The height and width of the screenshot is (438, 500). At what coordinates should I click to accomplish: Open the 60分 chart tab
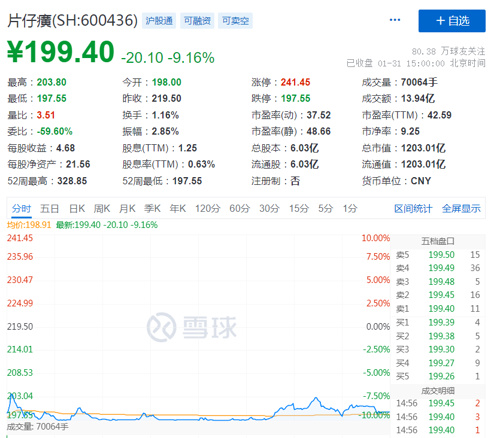239,209
